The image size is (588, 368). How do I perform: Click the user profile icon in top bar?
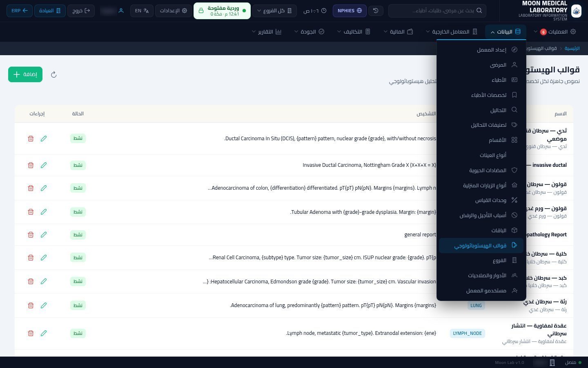(121, 11)
